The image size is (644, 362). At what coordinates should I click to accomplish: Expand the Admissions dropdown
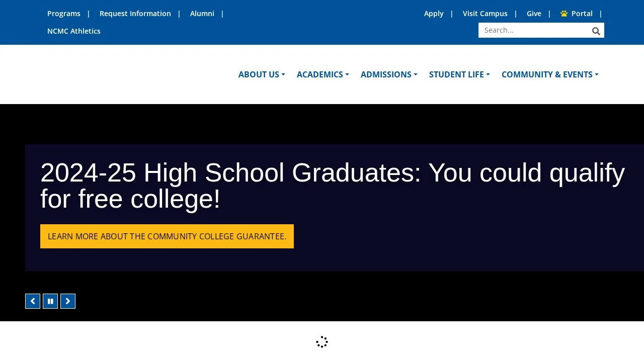[x=389, y=74]
